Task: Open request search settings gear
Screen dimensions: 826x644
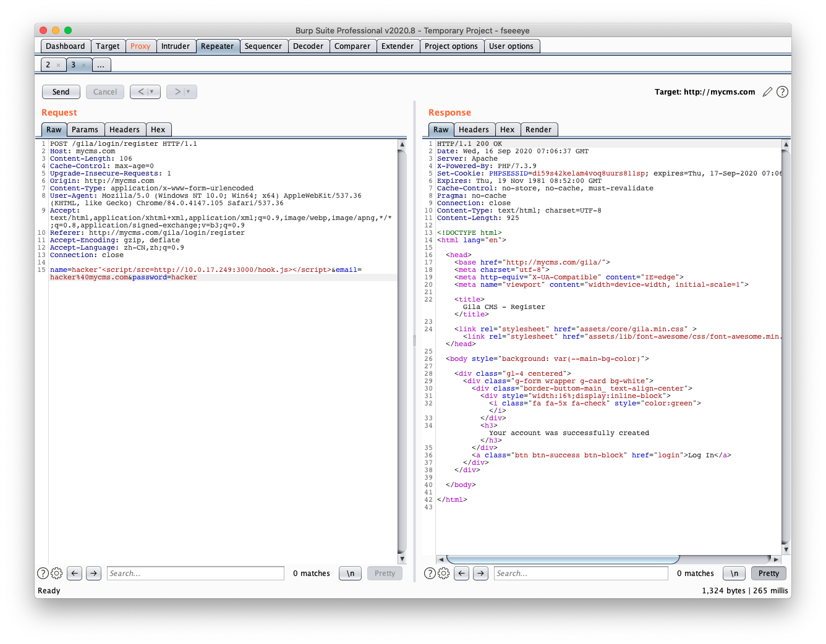Action: (x=57, y=574)
